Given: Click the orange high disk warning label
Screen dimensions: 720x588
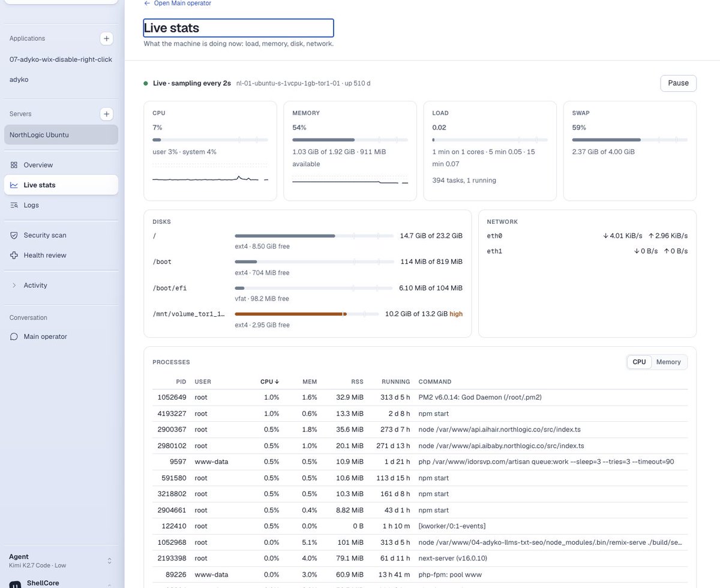Looking at the screenshot, I should pyautogui.click(x=456, y=314).
